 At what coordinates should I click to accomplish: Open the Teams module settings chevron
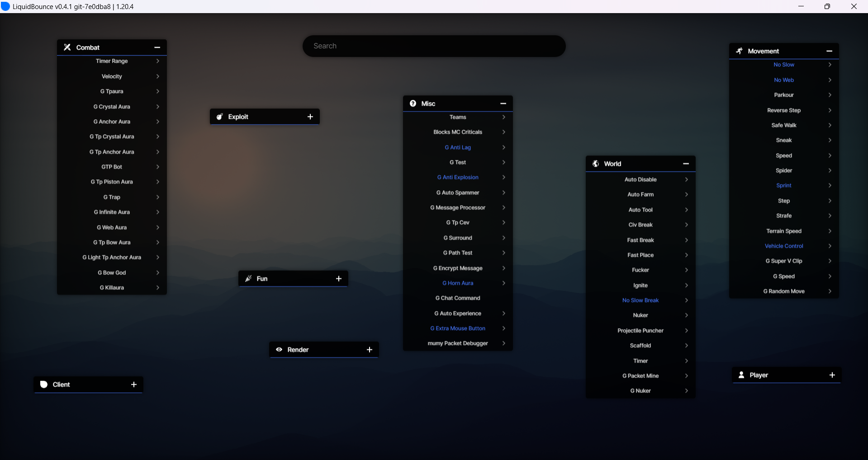point(503,117)
